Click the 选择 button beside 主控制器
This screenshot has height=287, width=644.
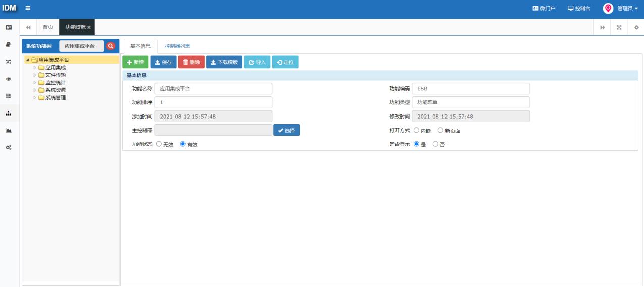(x=286, y=130)
